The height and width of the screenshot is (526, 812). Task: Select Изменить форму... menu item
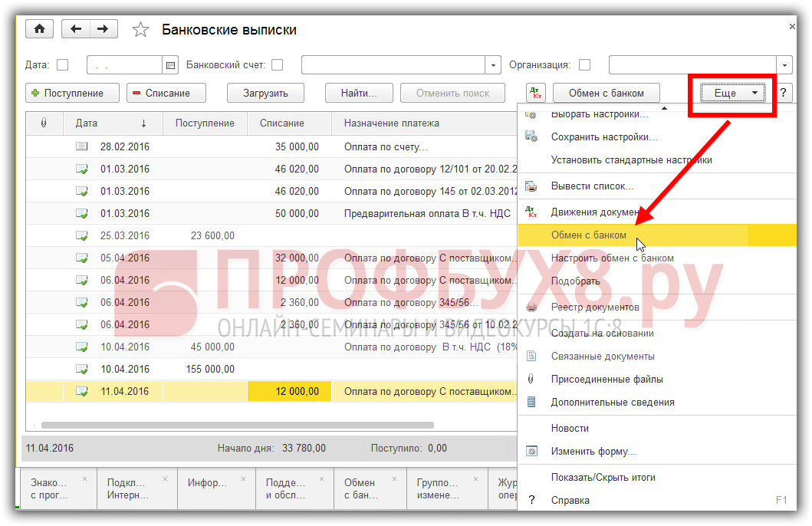(x=656, y=451)
